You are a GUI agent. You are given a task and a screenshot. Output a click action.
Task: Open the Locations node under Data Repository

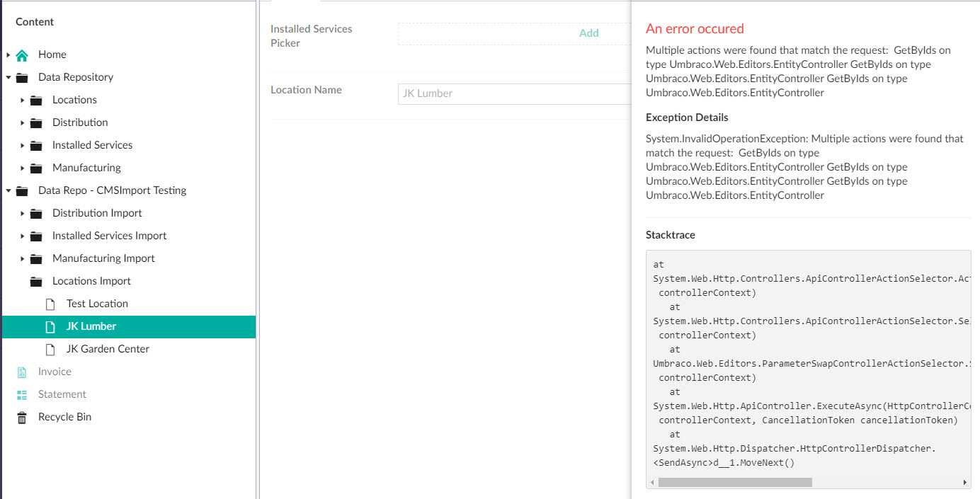tap(74, 100)
